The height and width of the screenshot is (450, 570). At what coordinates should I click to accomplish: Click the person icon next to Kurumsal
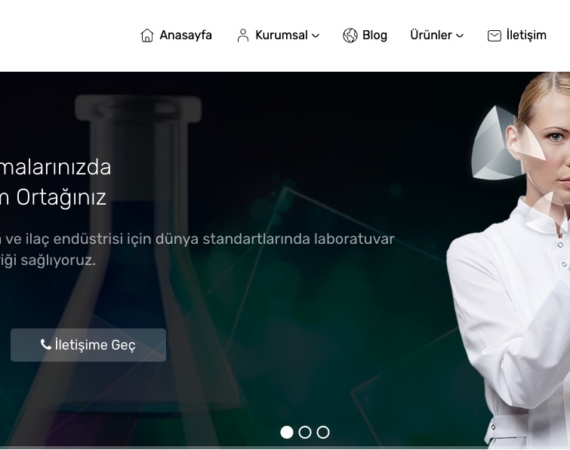coord(243,35)
